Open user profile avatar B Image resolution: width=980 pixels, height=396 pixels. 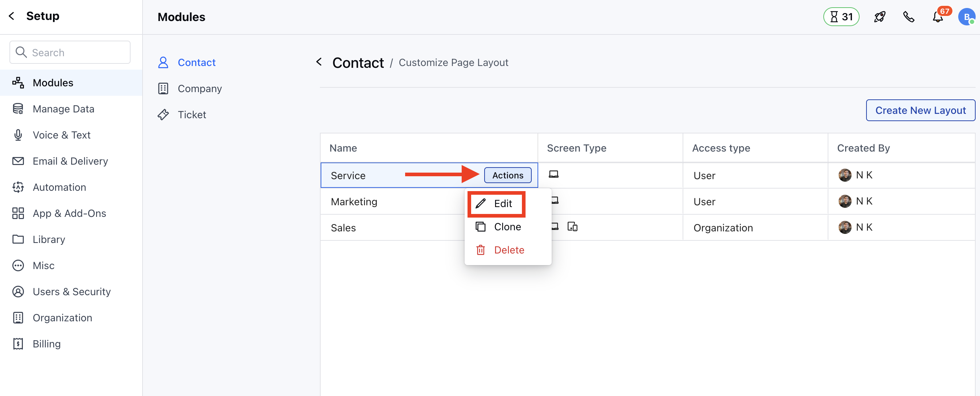(x=966, y=17)
